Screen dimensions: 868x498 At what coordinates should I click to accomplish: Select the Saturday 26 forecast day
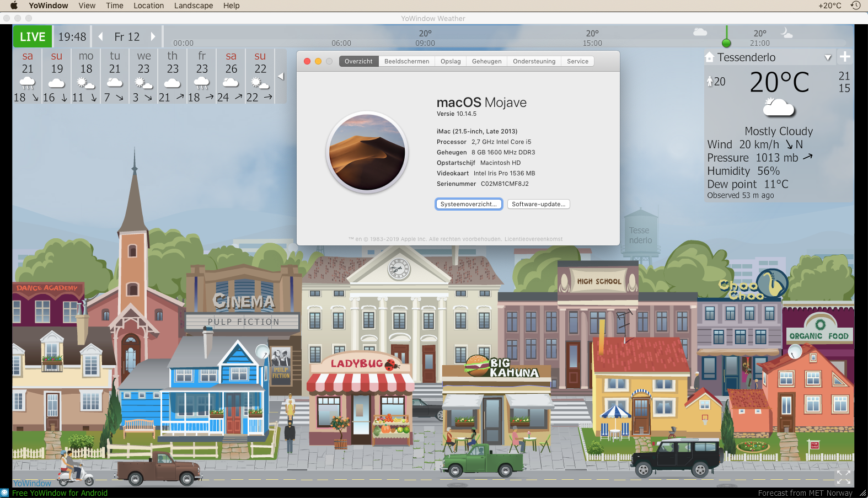(231, 76)
